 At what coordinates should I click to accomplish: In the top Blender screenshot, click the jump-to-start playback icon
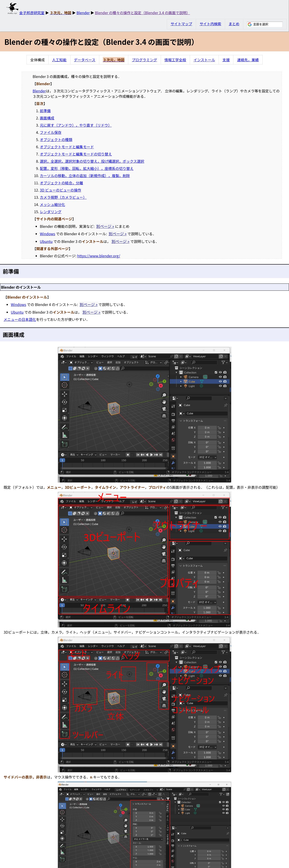[x=138, y=455]
